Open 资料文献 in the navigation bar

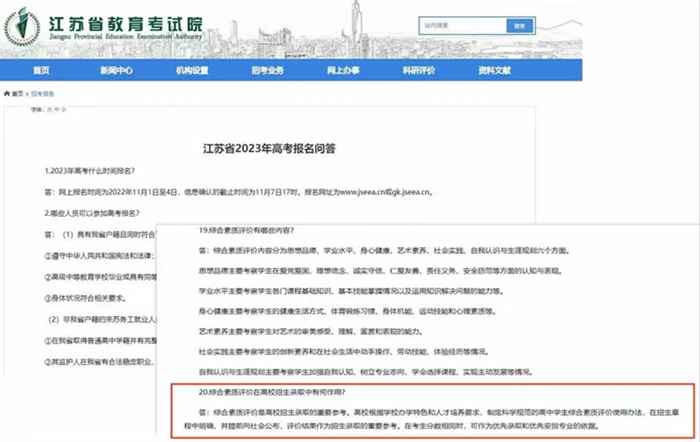(494, 71)
